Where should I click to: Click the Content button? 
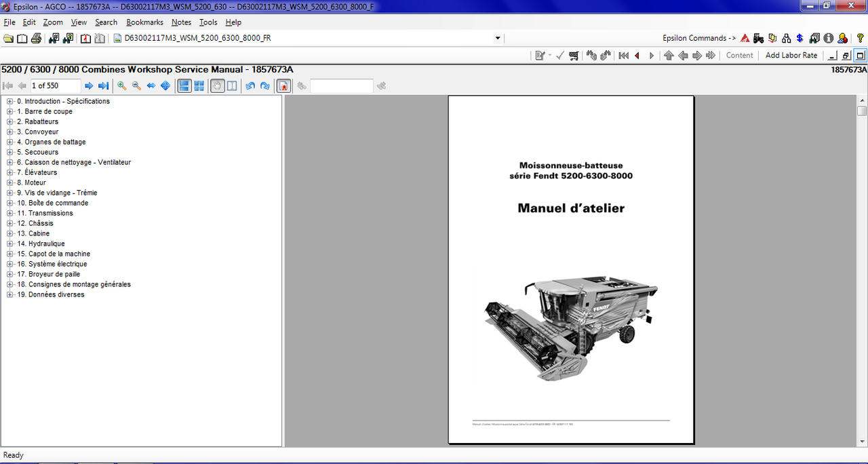click(739, 56)
